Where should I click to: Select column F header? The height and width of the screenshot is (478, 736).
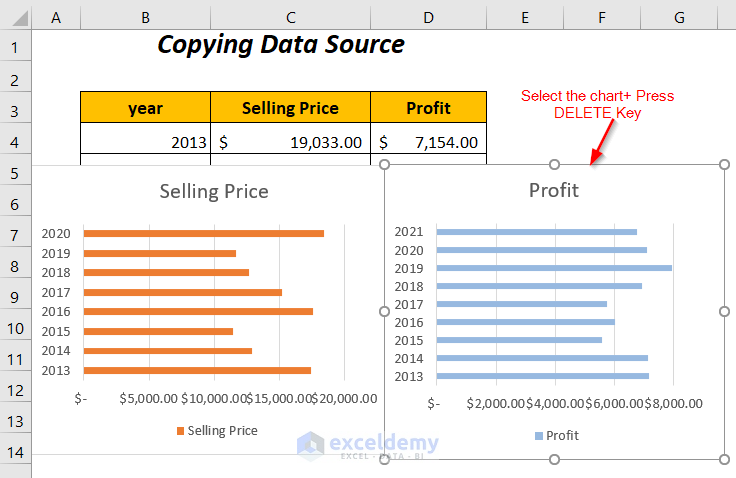602,16
